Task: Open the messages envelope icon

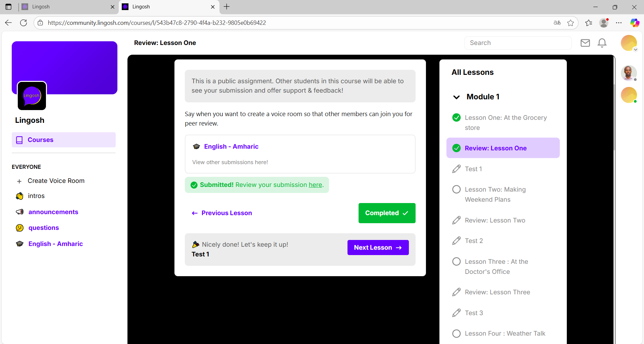Action: pos(585,43)
